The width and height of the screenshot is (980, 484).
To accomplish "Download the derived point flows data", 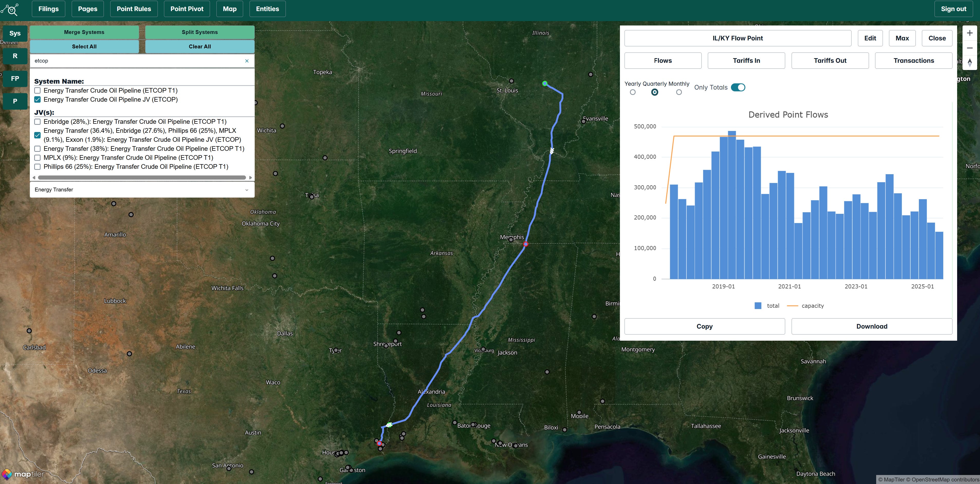I will coord(872,326).
